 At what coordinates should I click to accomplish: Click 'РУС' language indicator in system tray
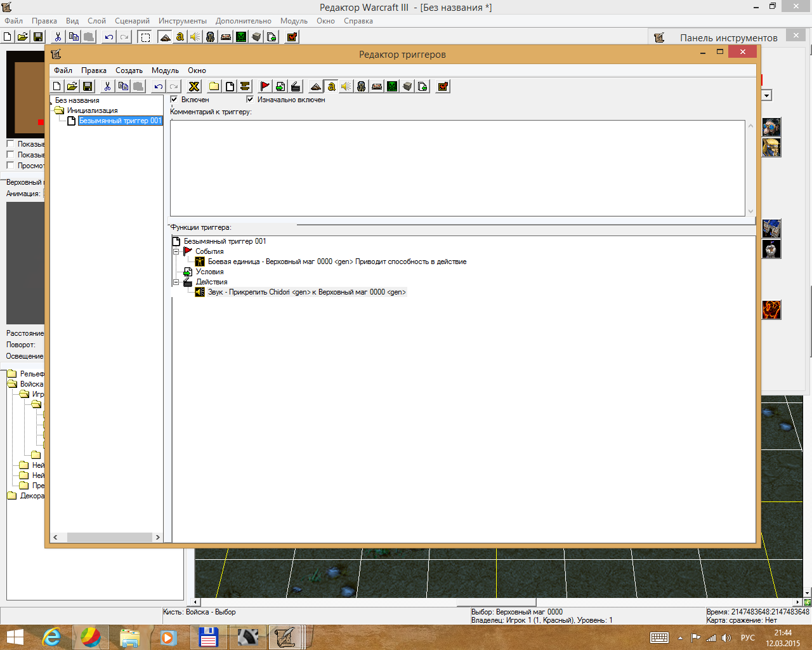tap(748, 637)
